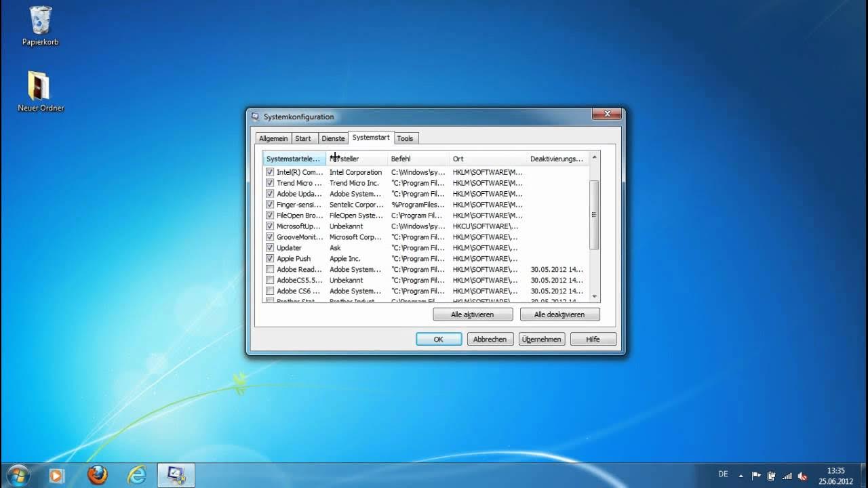The height and width of the screenshot is (488, 868).
Task: Click the startup list scrollbar thumb
Action: [x=595, y=215]
